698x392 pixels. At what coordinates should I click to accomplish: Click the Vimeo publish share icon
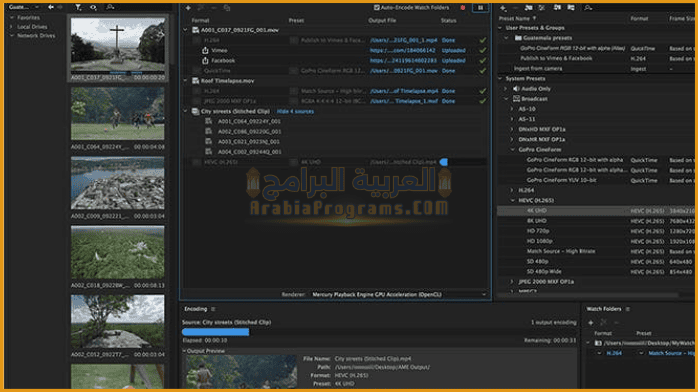point(205,50)
